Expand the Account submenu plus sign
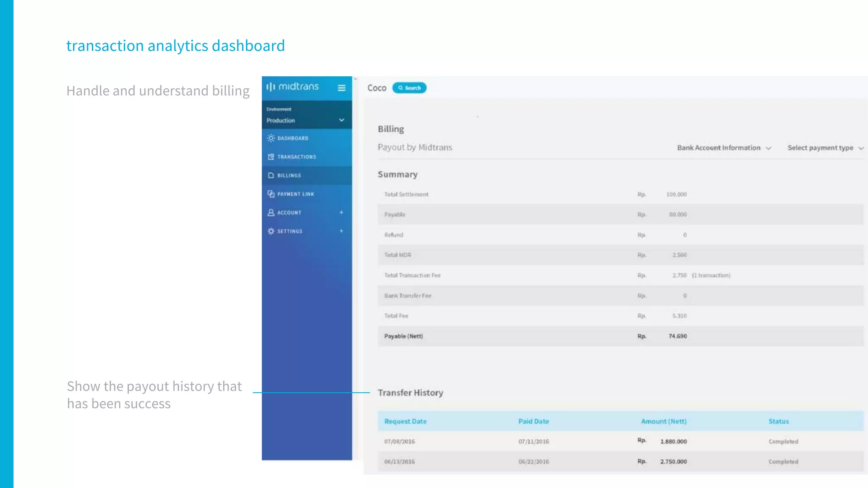This screenshot has width=868, height=488. [x=341, y=212]
